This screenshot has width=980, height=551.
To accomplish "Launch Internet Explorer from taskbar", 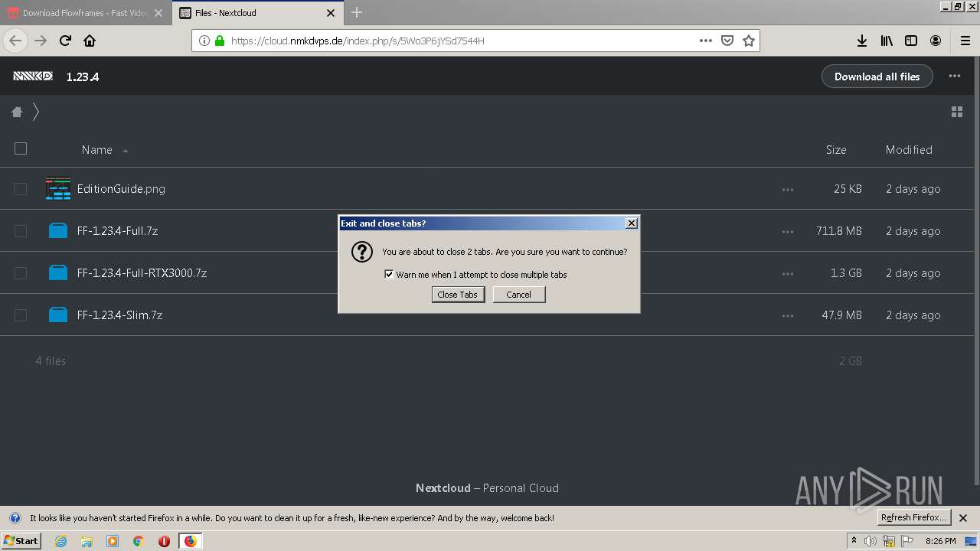I will pyautogui.click(x=60, y=541).
